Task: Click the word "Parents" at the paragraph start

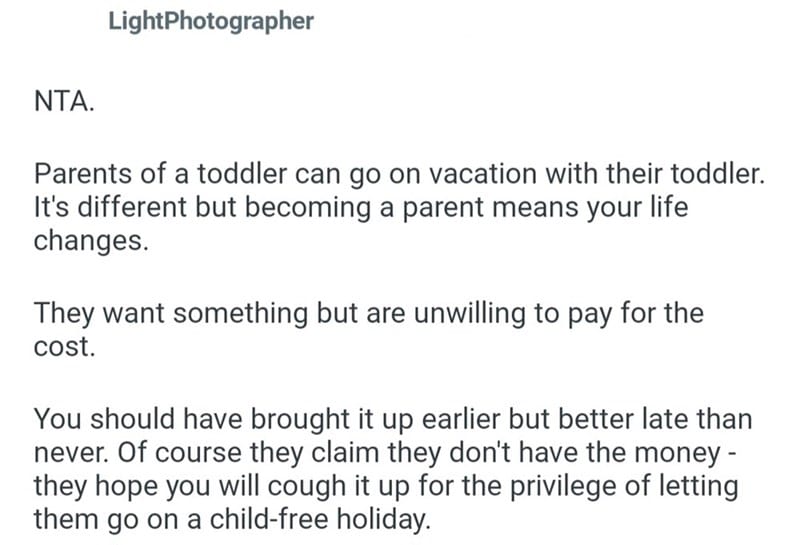Action: click(85, 176)
